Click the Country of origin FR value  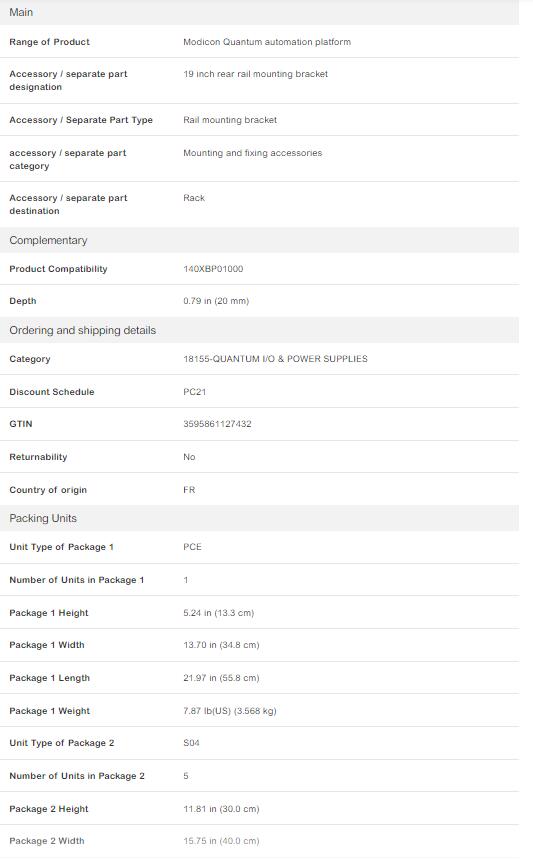(x=189, y=490)
